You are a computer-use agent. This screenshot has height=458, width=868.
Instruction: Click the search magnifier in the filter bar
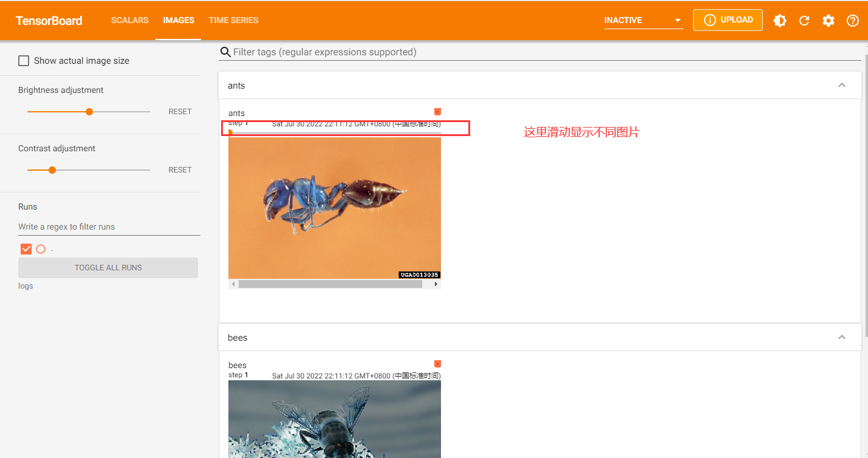pyautogui.click(x=225, y=52)
